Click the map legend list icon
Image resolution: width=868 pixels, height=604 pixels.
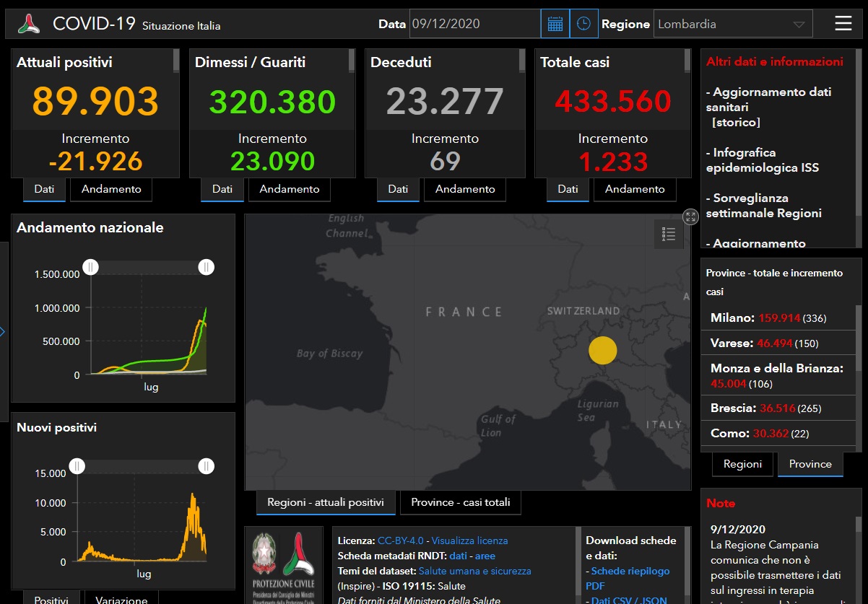click(x=668, y=234)
